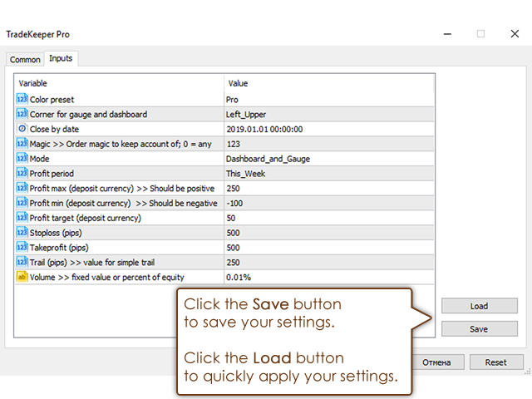Click the Profit period row icon

tap(22, 173)
